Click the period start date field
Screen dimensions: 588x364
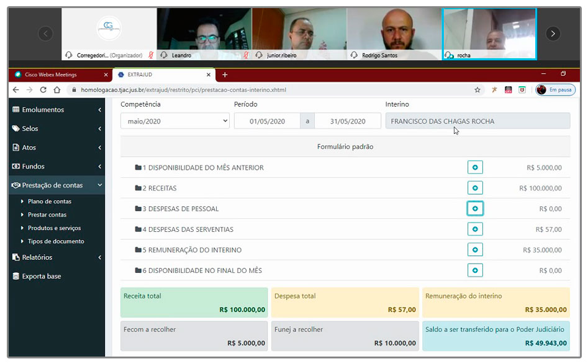pos(267,121)
